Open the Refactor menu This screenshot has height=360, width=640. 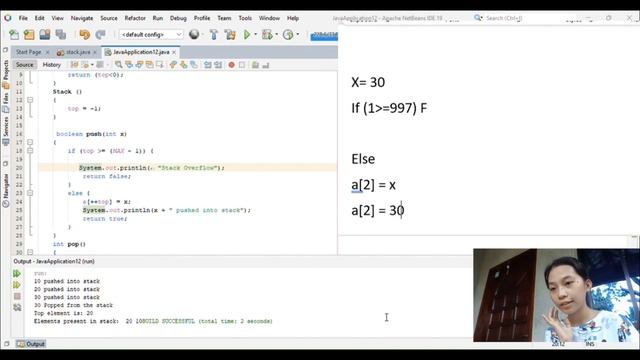click(135, 18)
